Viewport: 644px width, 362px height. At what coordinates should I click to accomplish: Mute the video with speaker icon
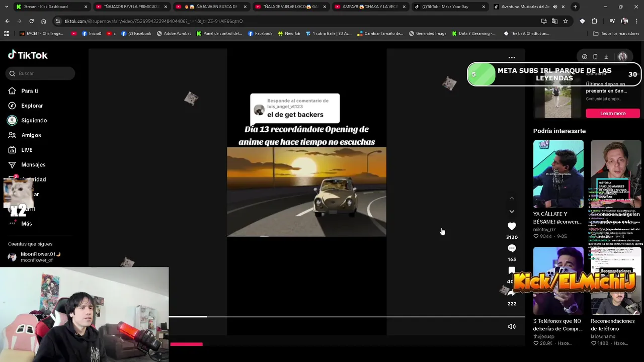512,326
